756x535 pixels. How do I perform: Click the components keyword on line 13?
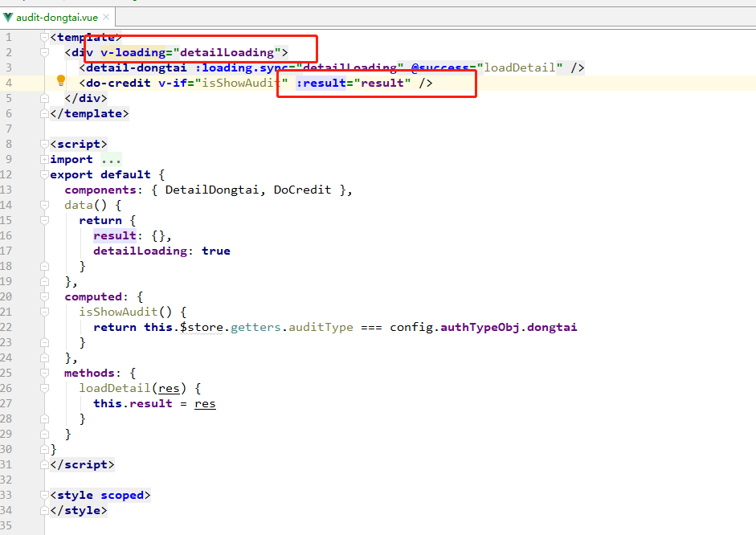100,190
